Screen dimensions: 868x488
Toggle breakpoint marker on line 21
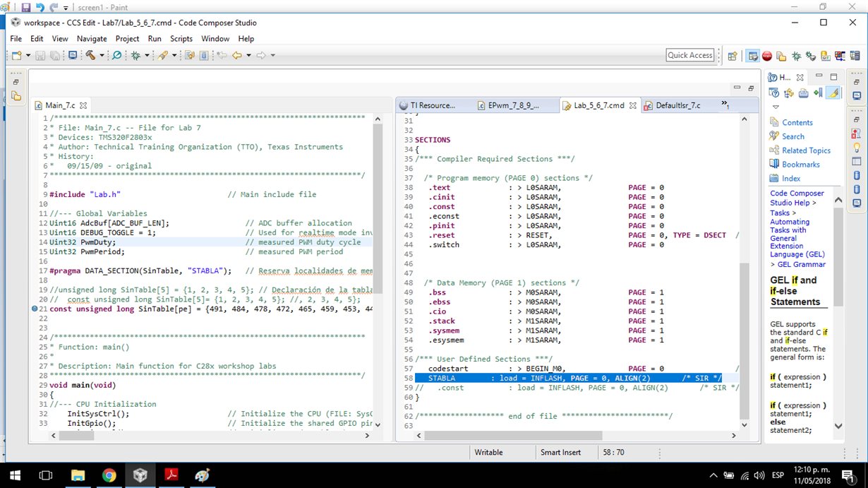tap(34, 309)
